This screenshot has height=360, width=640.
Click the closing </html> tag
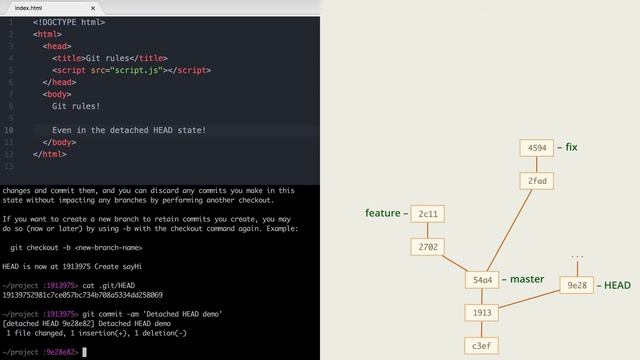pos(50,154)
